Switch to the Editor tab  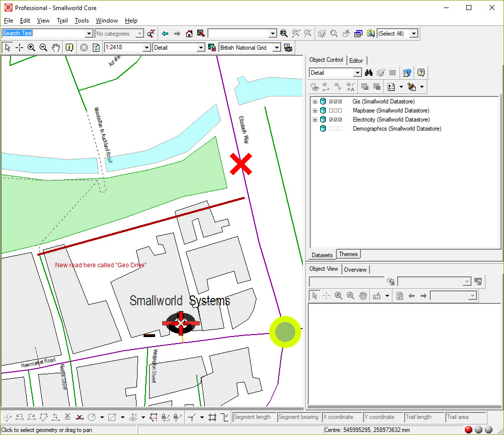tap(356, 60)
